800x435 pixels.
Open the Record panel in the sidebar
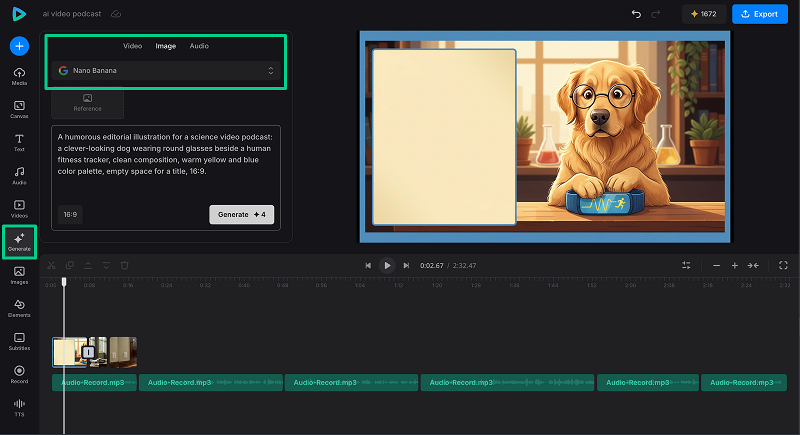pyautogui.click(x=19, y=375)
